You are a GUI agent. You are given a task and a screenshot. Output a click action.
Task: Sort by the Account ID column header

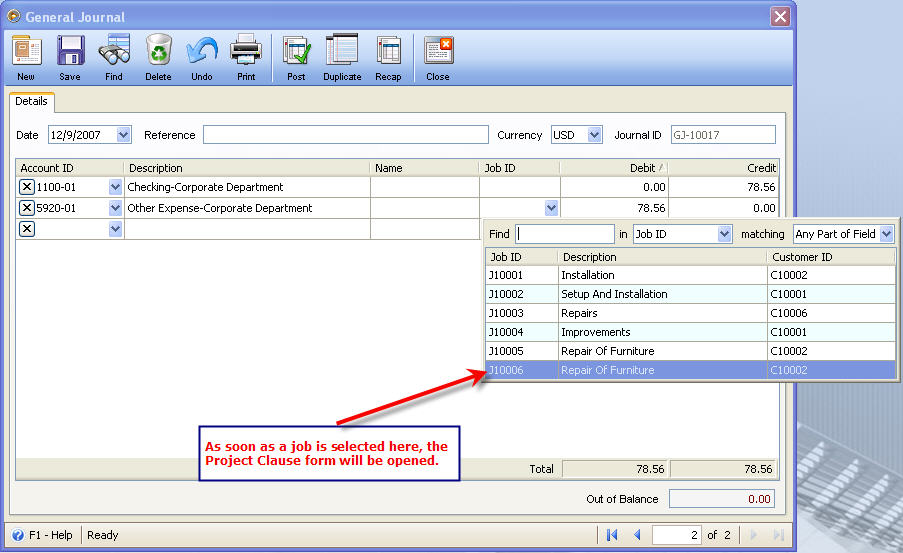[x=70, y=168]
